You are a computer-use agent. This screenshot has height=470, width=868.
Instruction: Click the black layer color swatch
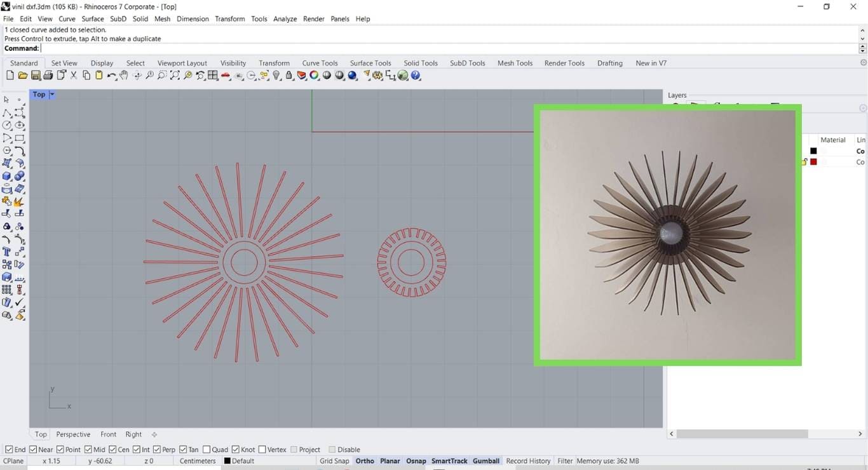[813, 151]
